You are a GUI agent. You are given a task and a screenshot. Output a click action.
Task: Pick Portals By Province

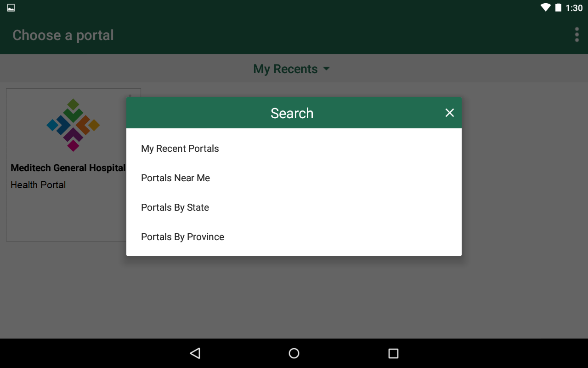294,237
